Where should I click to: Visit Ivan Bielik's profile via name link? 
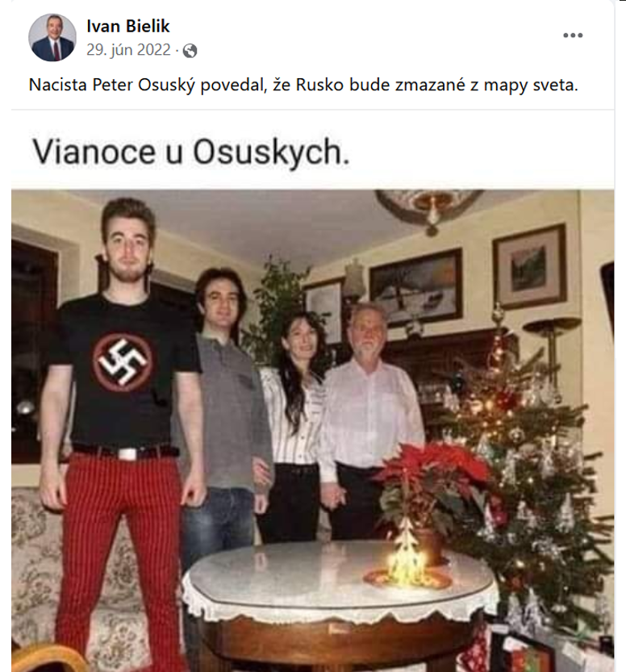click(128, 26)
